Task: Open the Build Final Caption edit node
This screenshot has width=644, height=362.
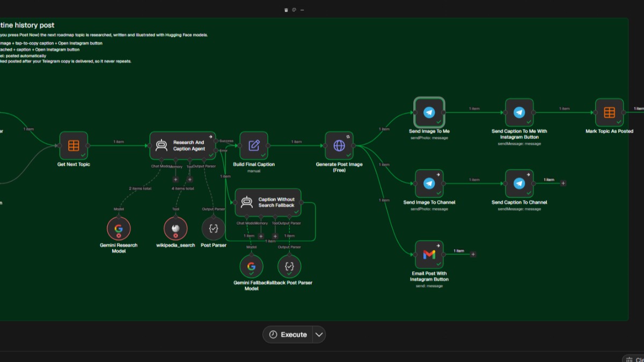Action: pos(254,145)
